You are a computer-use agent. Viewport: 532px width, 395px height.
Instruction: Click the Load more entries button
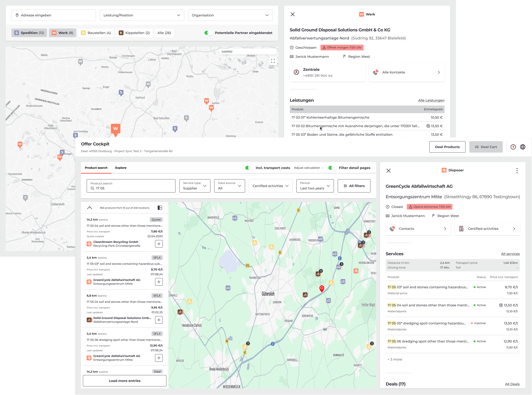click(x=124, y=381)
